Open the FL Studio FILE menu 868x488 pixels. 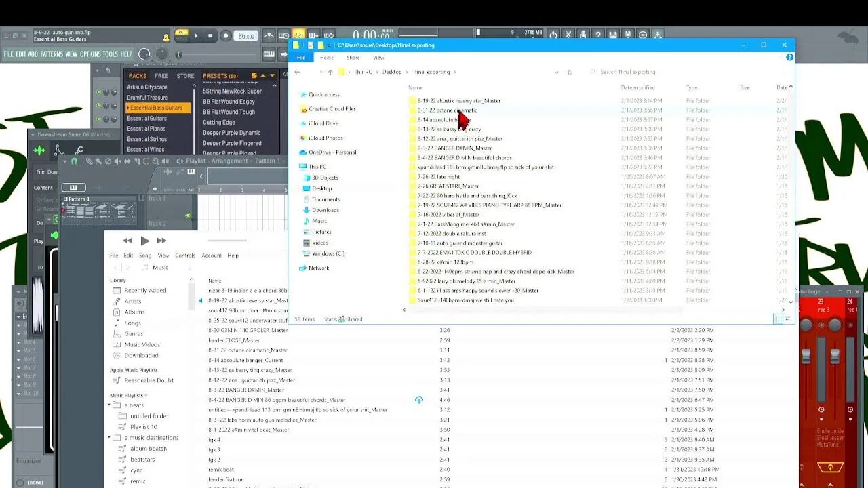pos(8,54)
